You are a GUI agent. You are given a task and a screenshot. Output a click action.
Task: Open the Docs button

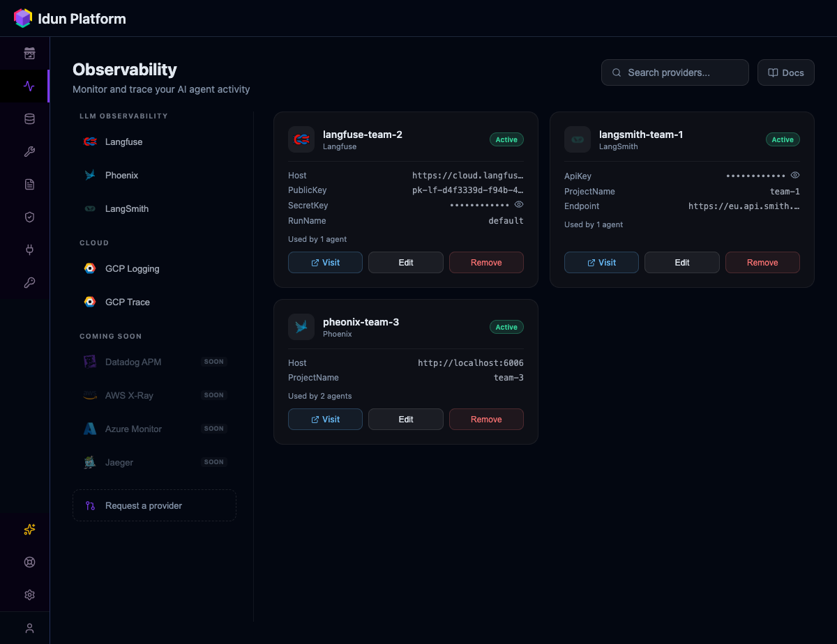coord(786,72)
